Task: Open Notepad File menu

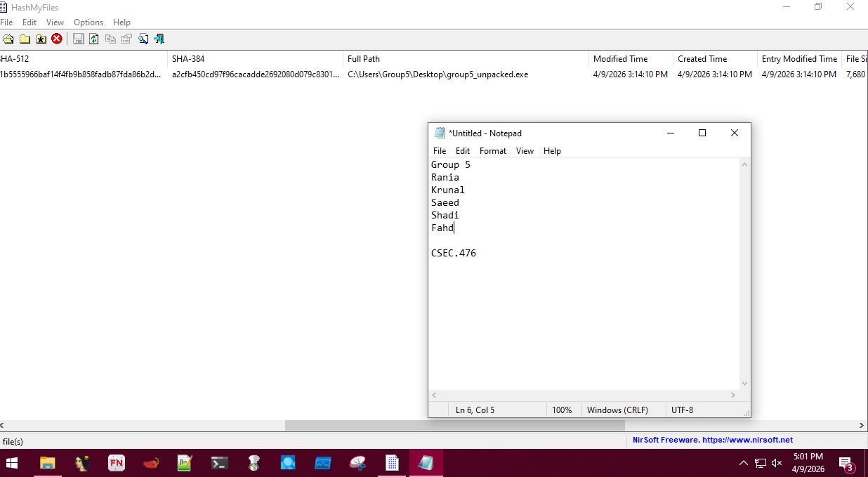Action: [440, 151]
